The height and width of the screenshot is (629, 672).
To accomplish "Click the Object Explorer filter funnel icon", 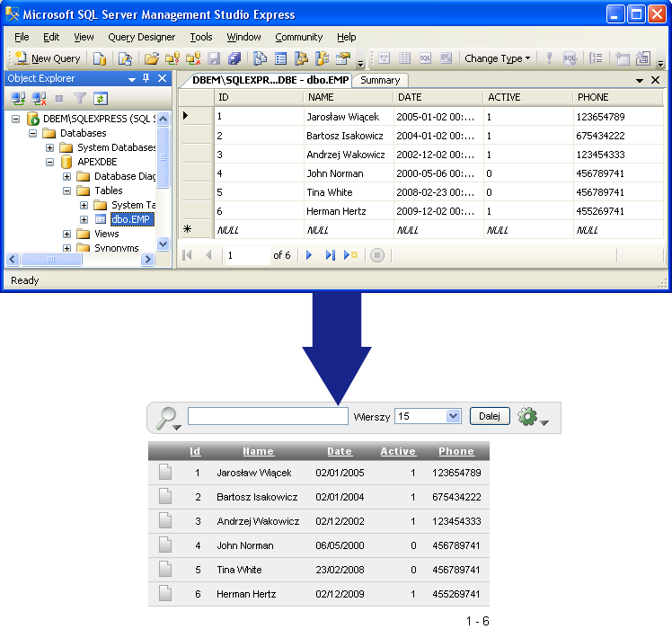I will pos(80,99).
